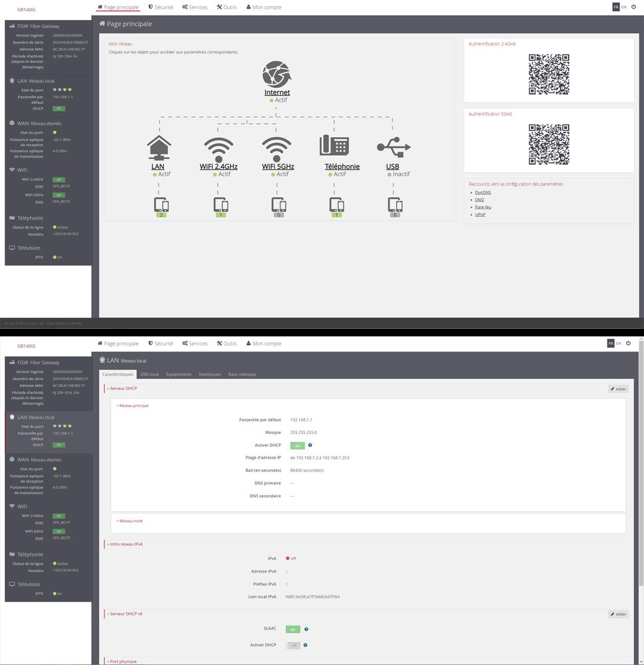
Task: Toggle the SLAAC switch
Action: (x=293, y=629)
